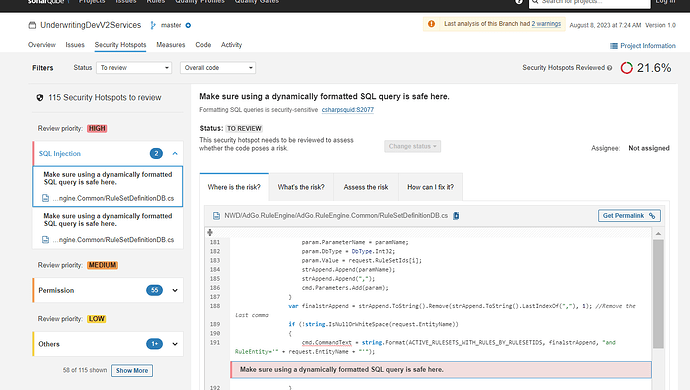Click line number 188 in code
Viewport: 690px width, 390px height.
(x=215, y=306)
